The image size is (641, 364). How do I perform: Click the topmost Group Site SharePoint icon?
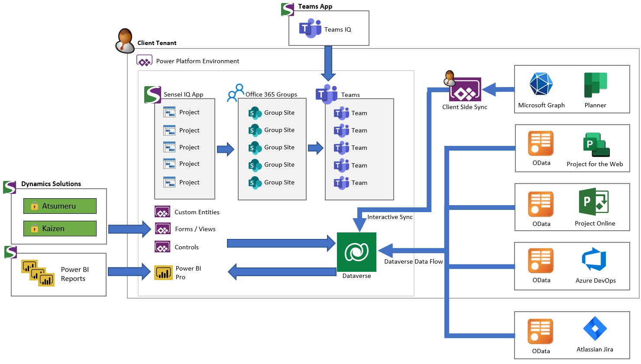click(256, 113)
